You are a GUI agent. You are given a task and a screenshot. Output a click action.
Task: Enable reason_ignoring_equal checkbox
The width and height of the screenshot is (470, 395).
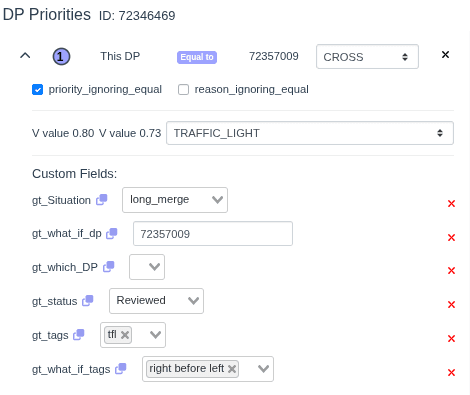pyautogui.click(x=183, y=89)
